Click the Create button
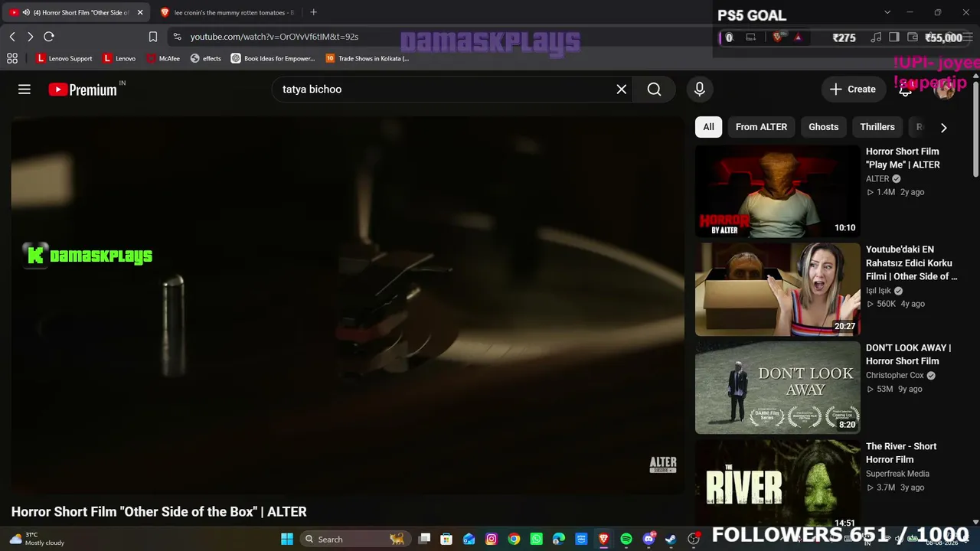Image resolution: width=980 pixels, height=551 pixels. click(x=852, y=90)
